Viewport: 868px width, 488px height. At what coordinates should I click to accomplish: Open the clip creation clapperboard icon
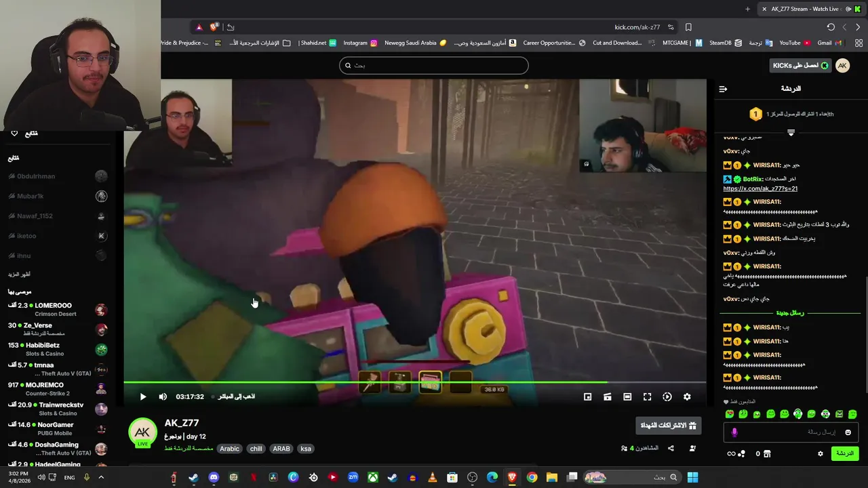click(608, 396)
